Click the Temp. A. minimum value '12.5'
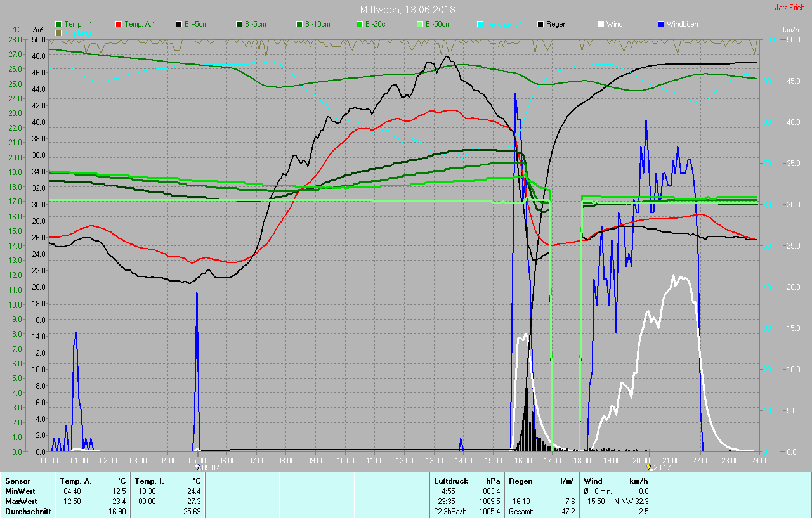812x518 pixels. click(x=119, y=491)
